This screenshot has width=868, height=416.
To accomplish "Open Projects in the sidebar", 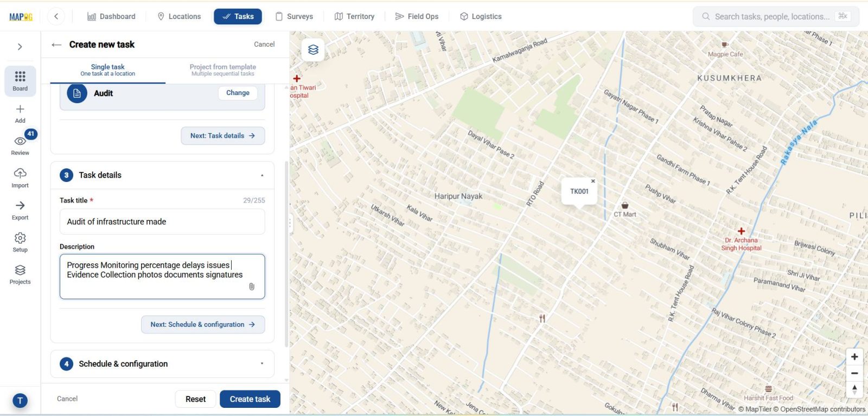I will click(20, 274).
